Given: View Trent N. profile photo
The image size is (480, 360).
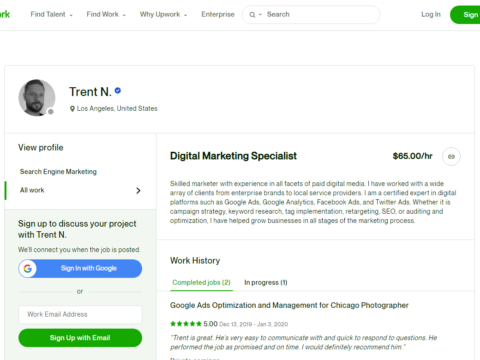Looking at the screenshot, I should (x=37, y=98).
